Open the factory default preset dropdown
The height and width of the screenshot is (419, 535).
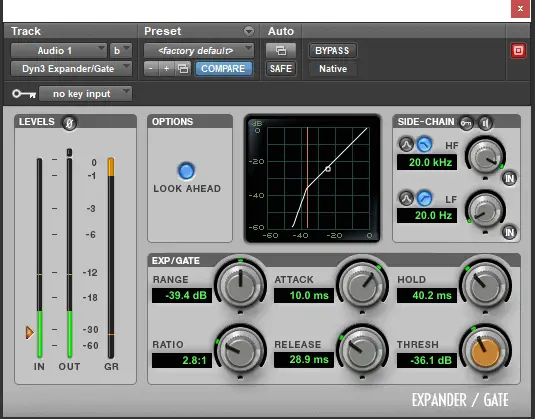pyautogui.click(x=199, y=50)
